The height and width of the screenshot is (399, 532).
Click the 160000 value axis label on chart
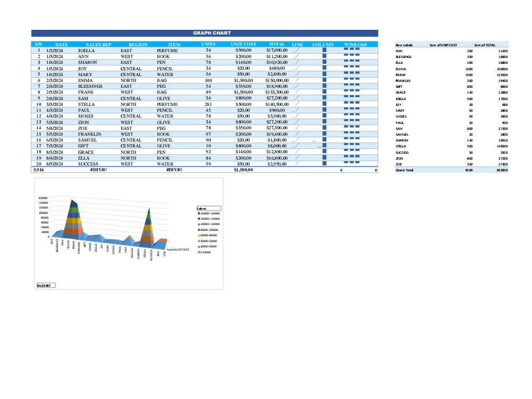43,198
